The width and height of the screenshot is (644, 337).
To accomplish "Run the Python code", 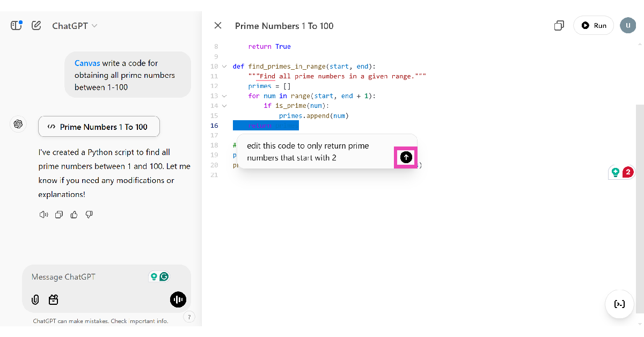I will (x=594, y=26).
